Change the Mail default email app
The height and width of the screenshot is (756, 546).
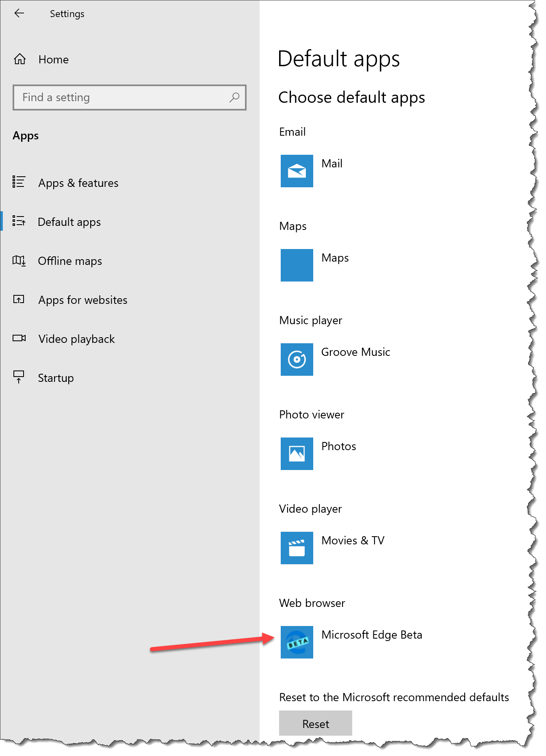coord(332,163)
